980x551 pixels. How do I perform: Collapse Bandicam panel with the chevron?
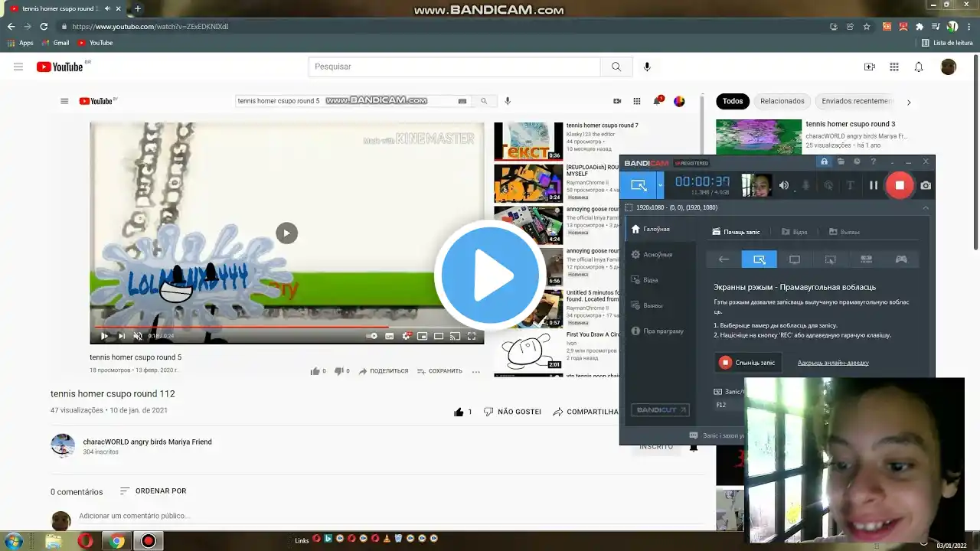pos(926,207)
